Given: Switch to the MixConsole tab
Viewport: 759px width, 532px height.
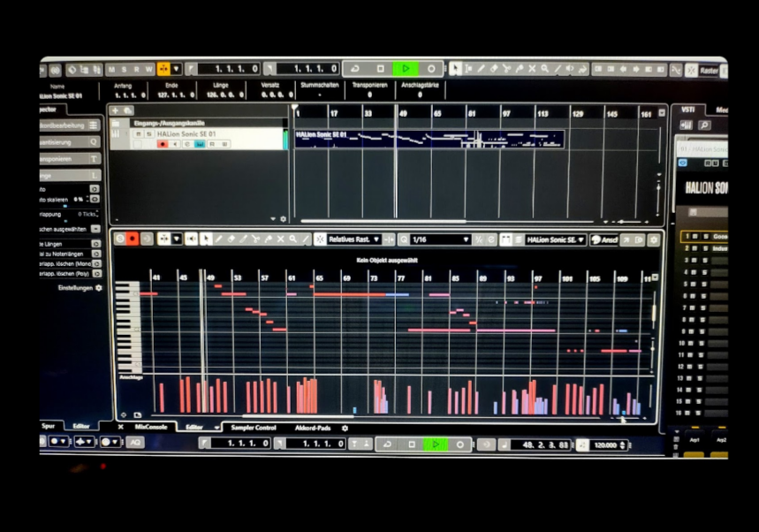Looking at the screenshot, I should 150,427.
